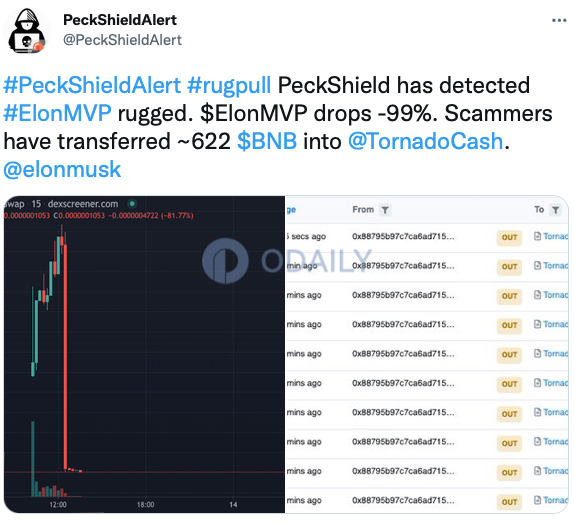Click the contract document icon in last row
The image size is (575, 523).
[x=537, y=500]
